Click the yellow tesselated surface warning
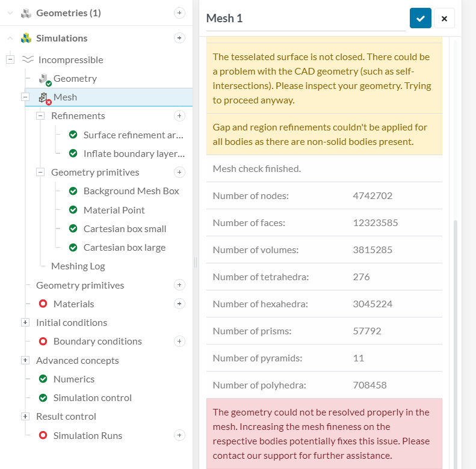The image size is (476, 469). 324,78
